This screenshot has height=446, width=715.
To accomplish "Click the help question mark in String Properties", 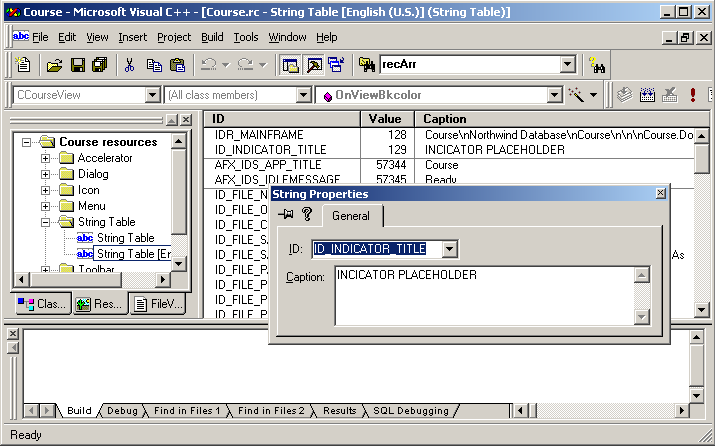I will (307, 214).
